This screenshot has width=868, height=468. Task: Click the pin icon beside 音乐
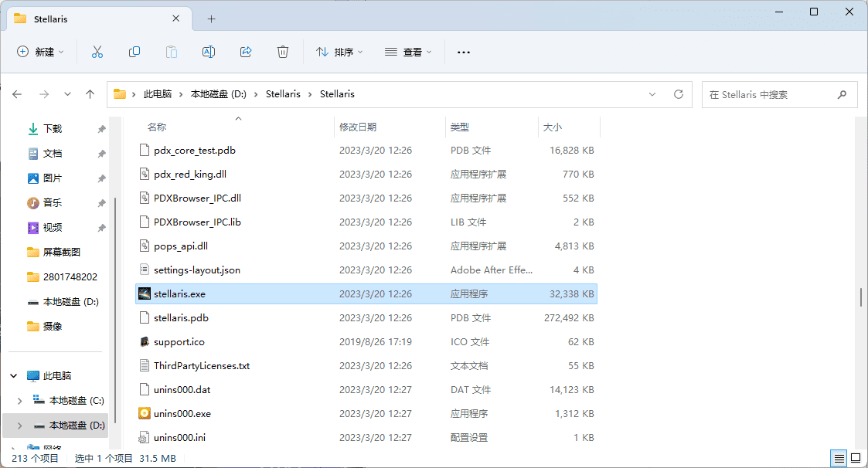[101, 203]
